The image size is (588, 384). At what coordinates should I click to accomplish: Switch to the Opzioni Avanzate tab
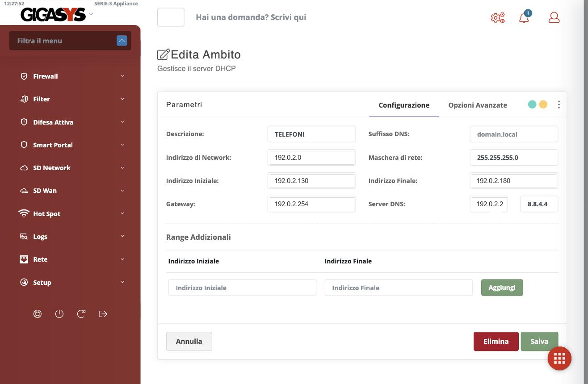coord(478,105)
